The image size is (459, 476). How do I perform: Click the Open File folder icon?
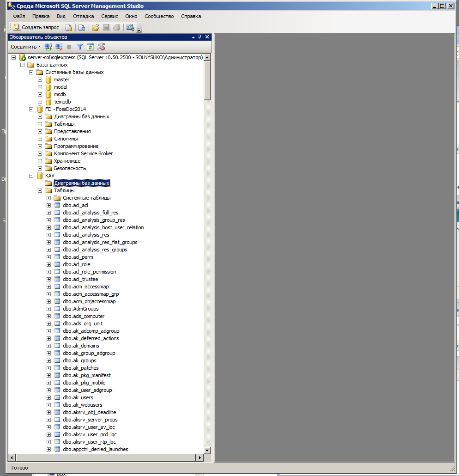(96, 27)
